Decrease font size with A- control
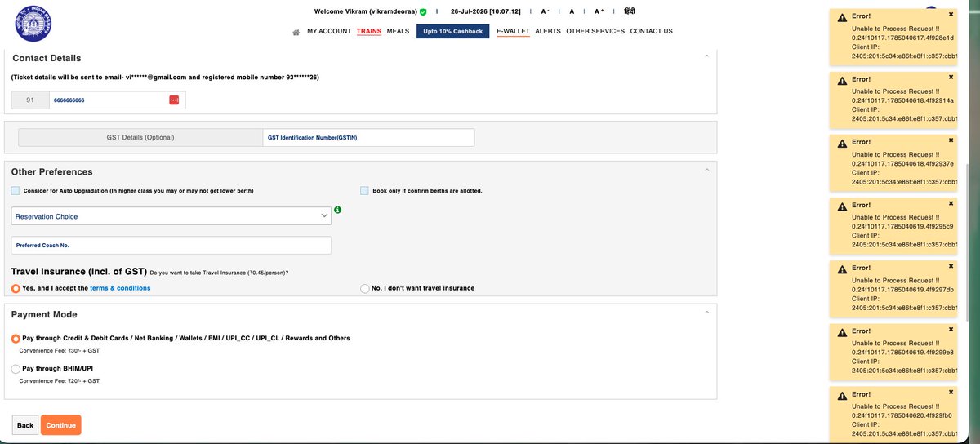Screen dimensions: 980x444 click(x=545, y=12)
